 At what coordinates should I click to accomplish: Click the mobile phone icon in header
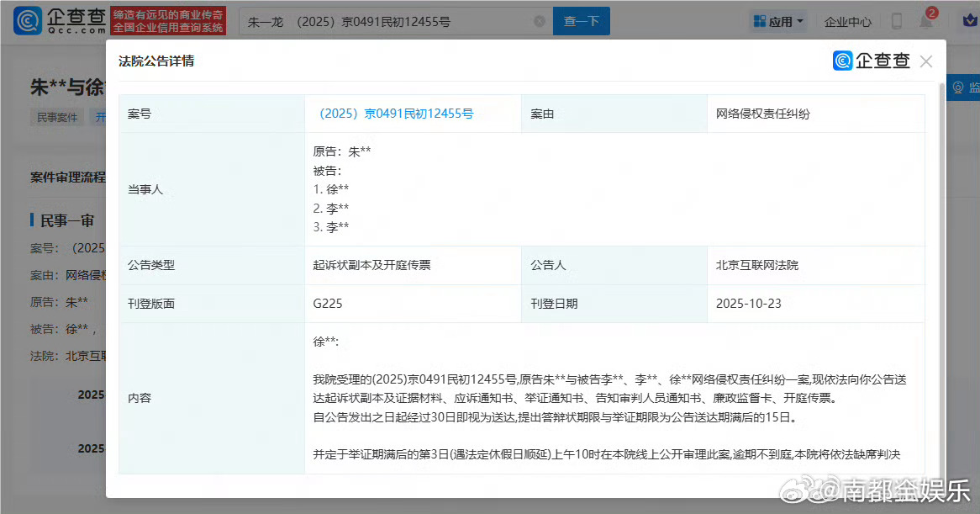896,21
